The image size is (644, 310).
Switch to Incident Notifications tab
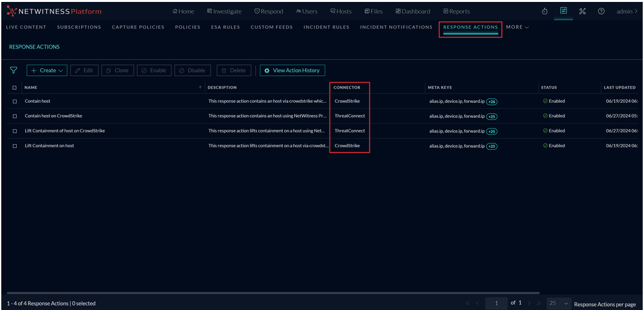coord(397,27)
